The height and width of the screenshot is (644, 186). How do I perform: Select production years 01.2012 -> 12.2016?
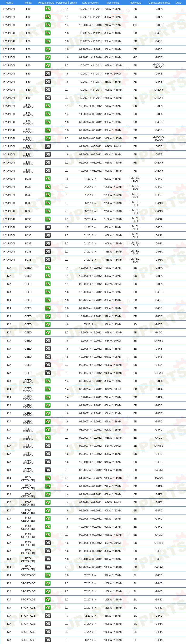(x=90, y=57)
